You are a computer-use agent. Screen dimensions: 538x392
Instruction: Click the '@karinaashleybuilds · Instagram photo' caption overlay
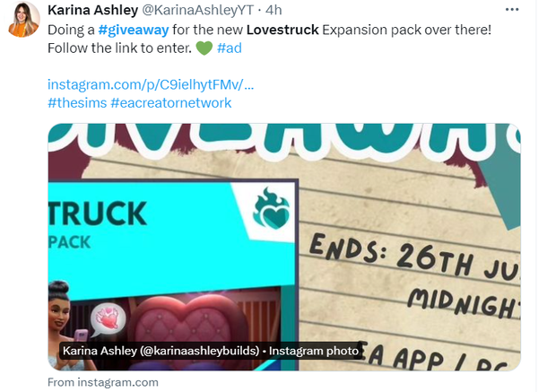coord(211,351)
